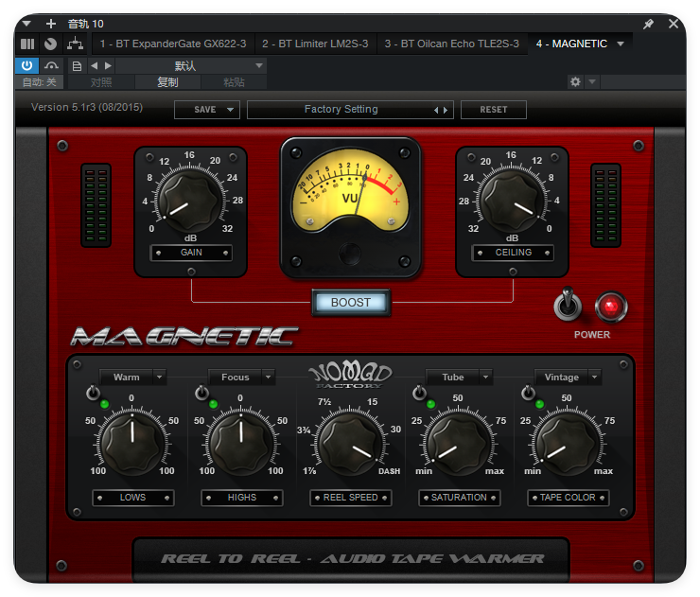Open the Warm dropdown
The height and width of the screenshot is (597, 700).
point(133,378)
